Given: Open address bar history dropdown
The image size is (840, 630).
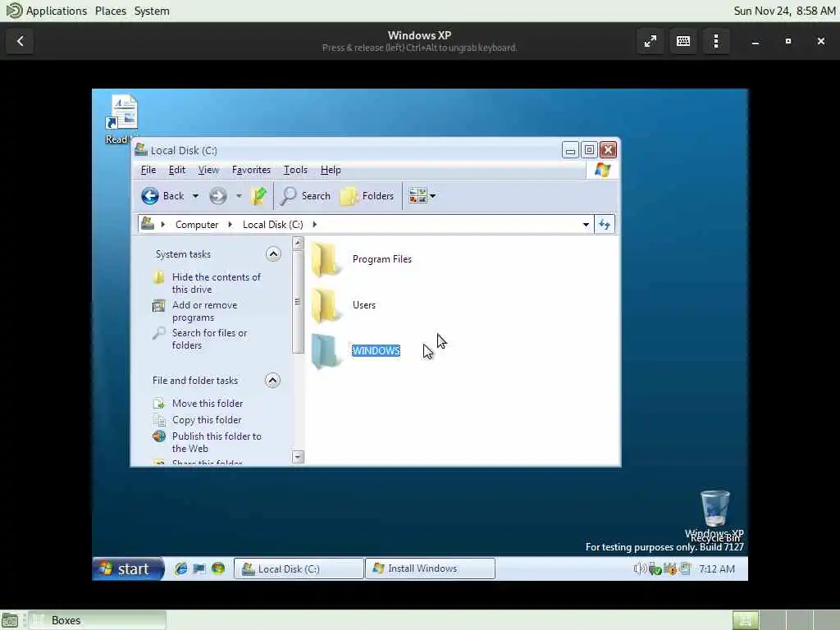Looking at the screenshot, I should pos(586,225).
